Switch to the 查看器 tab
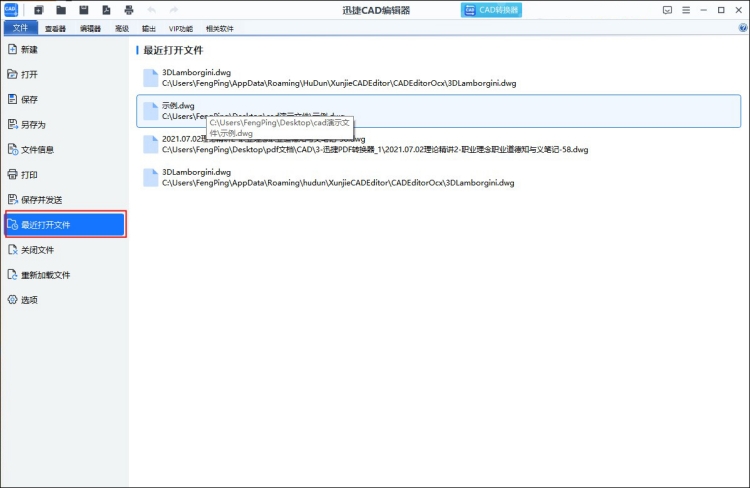 point(55,29)
